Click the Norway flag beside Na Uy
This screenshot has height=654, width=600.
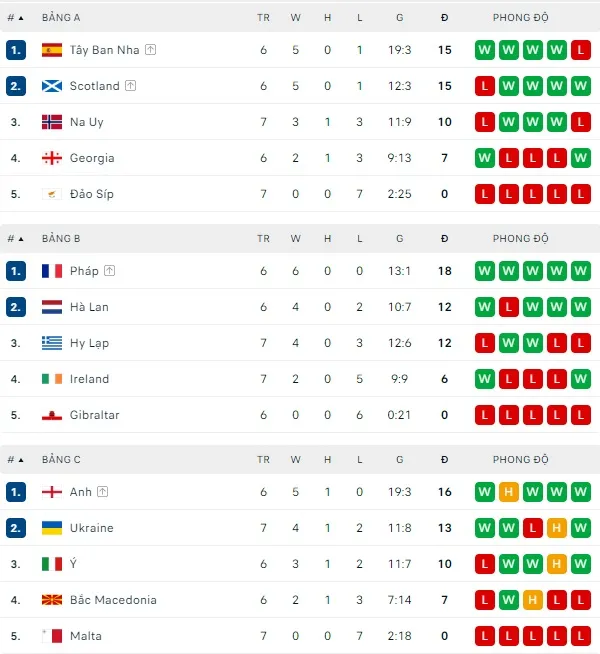coord(52,122)
